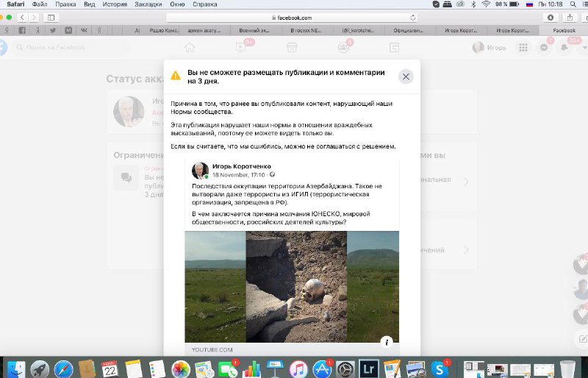Open FaceTime from the Dock
Image resolution: width=588 pixels, height=378 pixels.
coord(228,369)
